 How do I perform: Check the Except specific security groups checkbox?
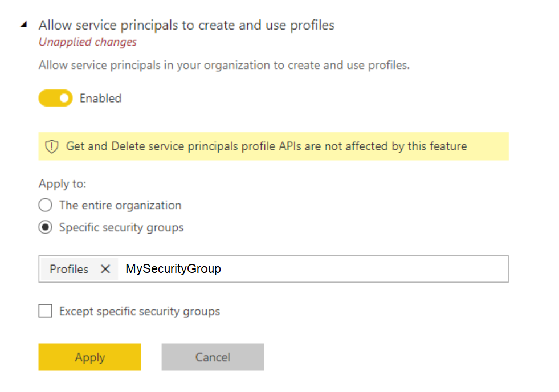pyautogui.click(x=45, y=311)
